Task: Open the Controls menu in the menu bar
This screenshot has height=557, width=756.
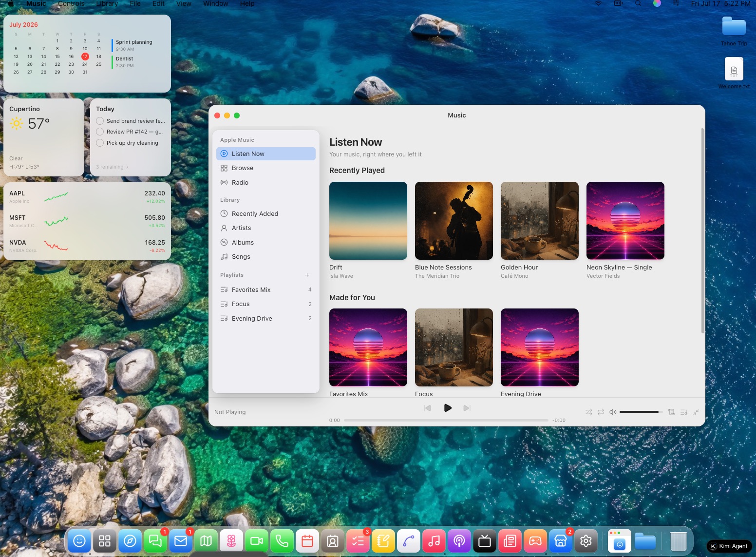Action: pos(71,3)
